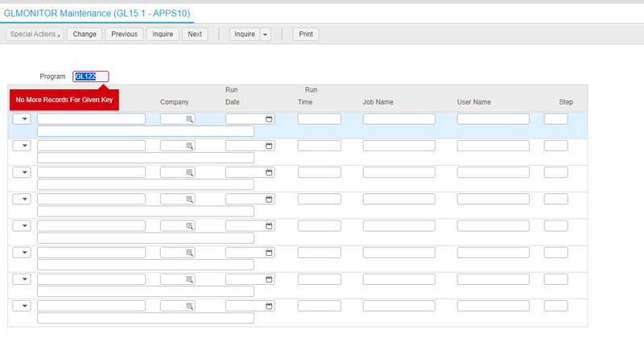Viewport: 644px width, 354px height.
Task: Open Company lookup icon in eighth row
Action: pos(189,306)
